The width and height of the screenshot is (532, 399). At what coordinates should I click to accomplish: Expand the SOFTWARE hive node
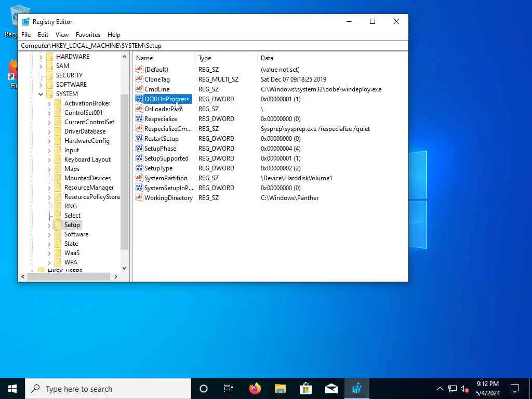tap(41, 85)
